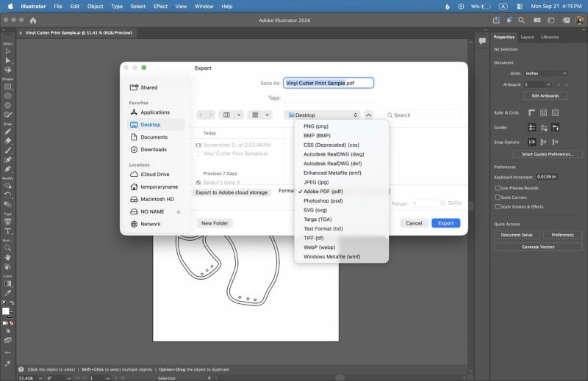Open the Desktop location popup in Export dialog
The image size is (588, 381).
pyautogui.click(x=322, y=115)
